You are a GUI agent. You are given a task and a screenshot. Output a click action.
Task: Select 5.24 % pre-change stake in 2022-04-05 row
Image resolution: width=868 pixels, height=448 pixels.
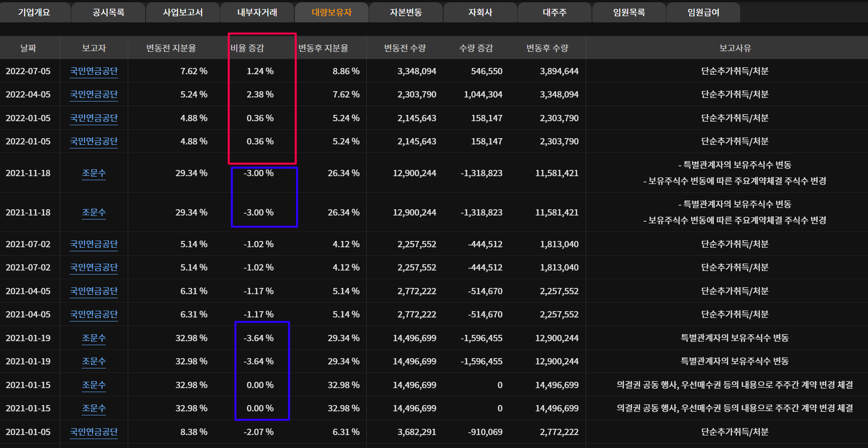(194, 94)
